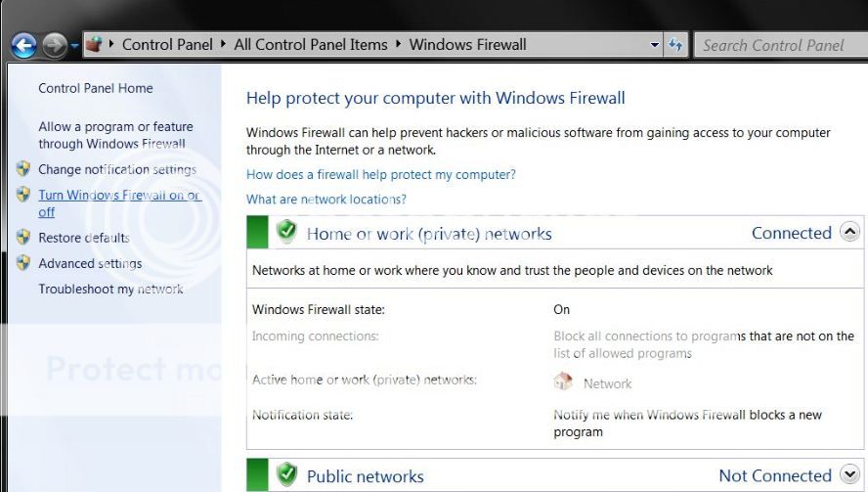
Task: Click shield icon beside Change notification settings
Action: (x=23, y=168)
